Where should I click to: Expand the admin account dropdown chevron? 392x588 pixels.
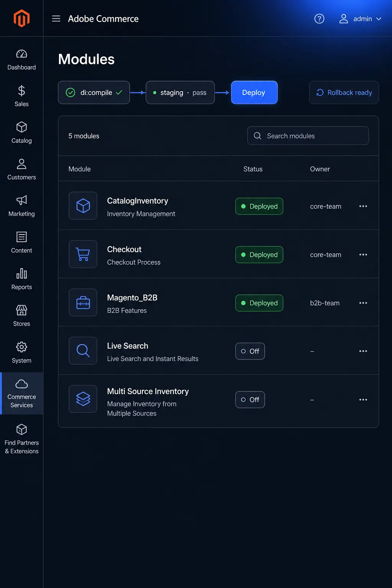click(x=379, y=19)
